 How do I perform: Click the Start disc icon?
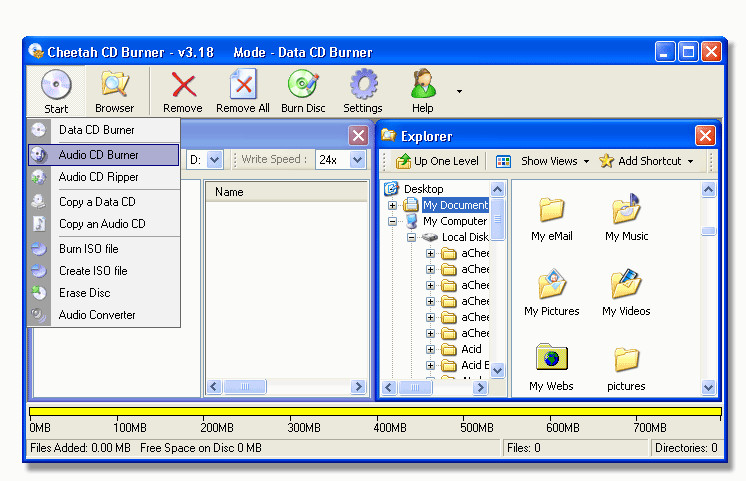click(56, 84)
